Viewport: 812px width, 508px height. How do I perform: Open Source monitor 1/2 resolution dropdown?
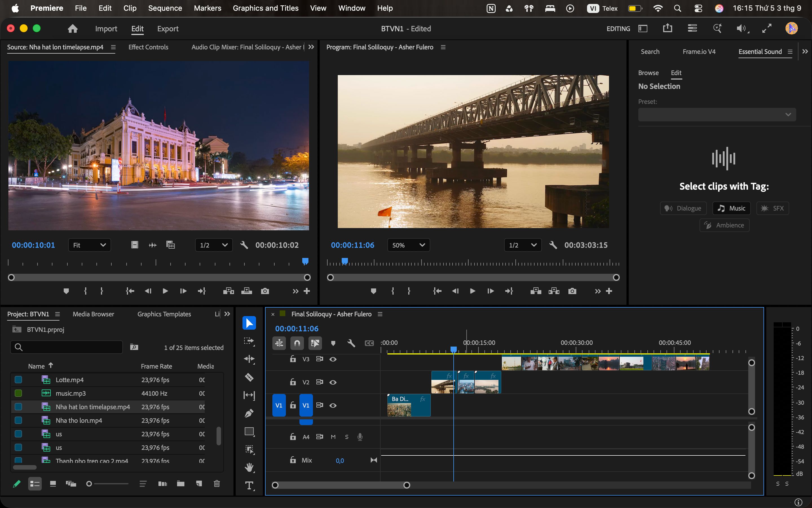coord(214,245)
